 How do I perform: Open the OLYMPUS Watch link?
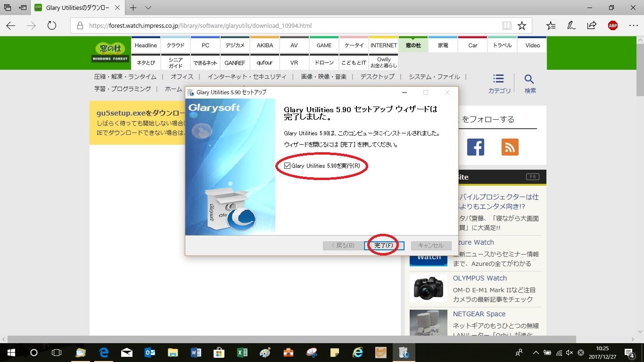point(480,278)
